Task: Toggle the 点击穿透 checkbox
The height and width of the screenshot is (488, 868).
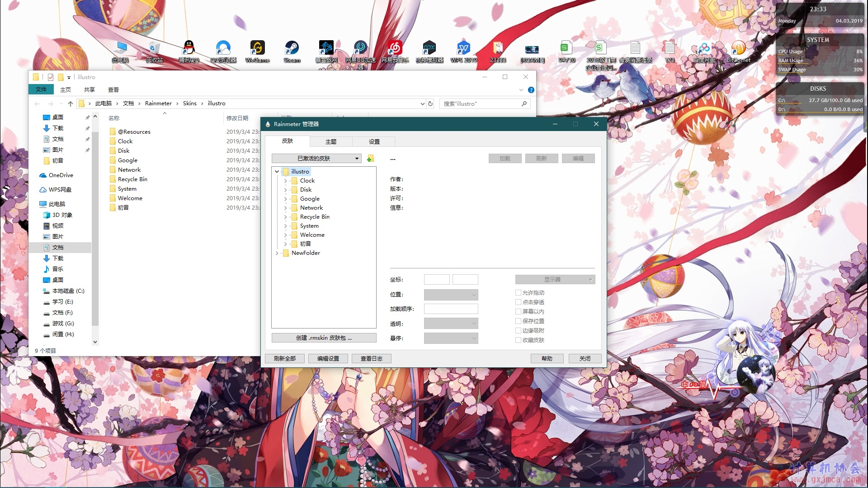Action: pos(519,302)
